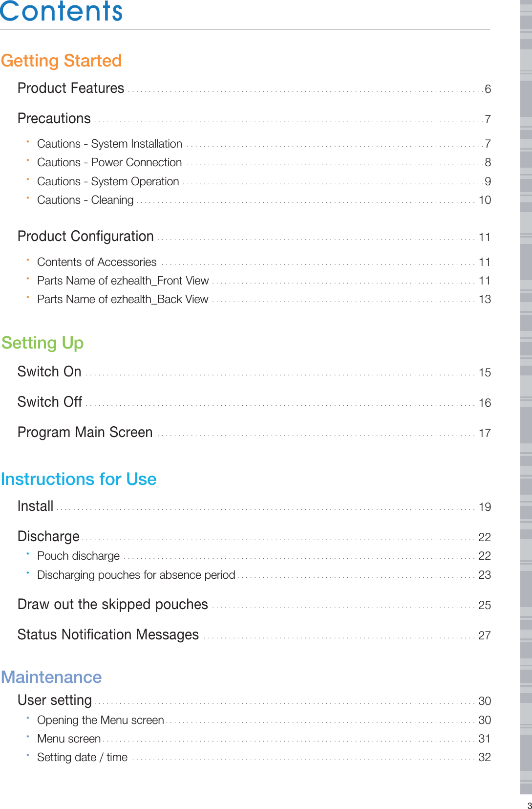Select Cautions - Power Connection entry
Screen dimensions: 532x809
[x=109, y=162]
